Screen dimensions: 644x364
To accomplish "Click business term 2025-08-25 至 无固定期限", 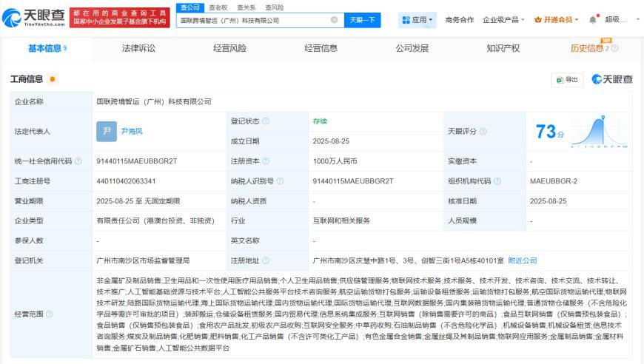I will click(x=138, y=201).
